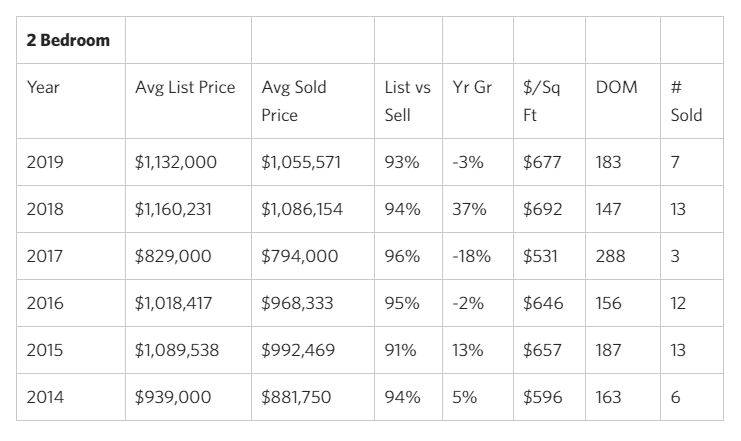The image size is (741, 441).
Task: Select the -18% yearly growth cell
Action: pos(471,256)
